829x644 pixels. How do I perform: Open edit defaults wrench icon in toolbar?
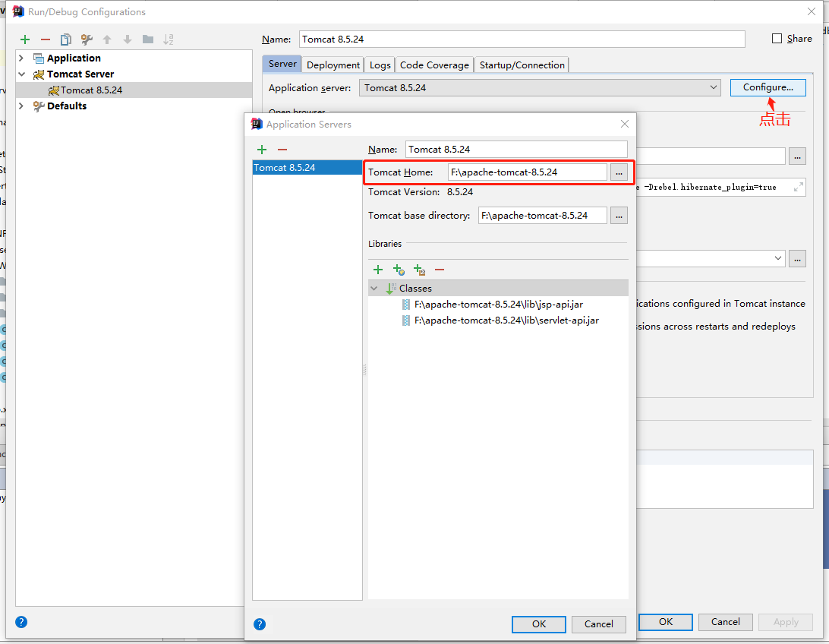click(x=87, y=39)
